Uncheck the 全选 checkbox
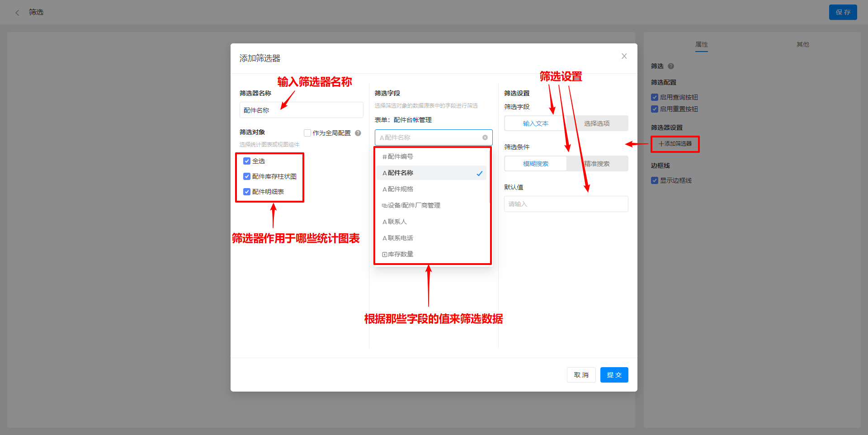Screen dimensions: 868x435 pos(247,161)
